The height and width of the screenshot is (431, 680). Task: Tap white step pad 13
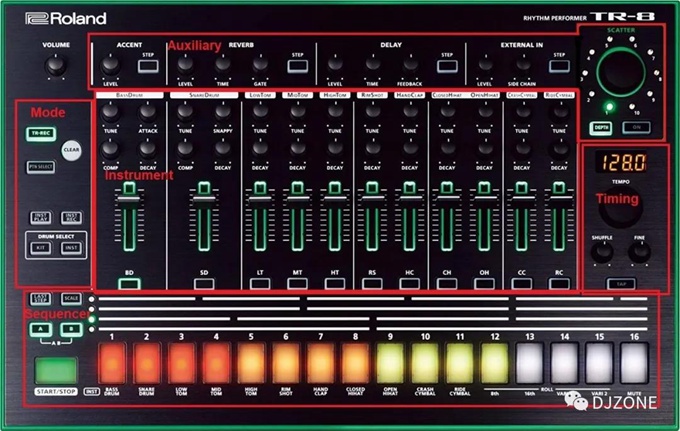(x=530, y=363)
